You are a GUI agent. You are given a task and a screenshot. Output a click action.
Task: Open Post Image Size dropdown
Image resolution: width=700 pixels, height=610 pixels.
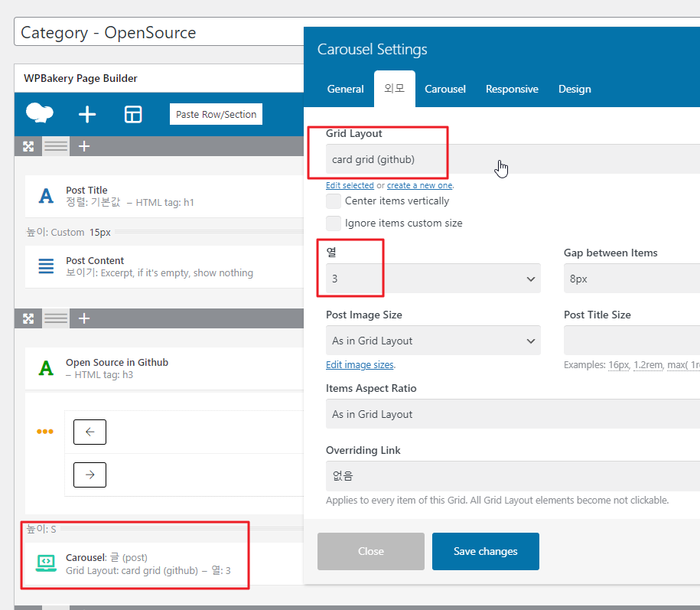pos(433,341)
